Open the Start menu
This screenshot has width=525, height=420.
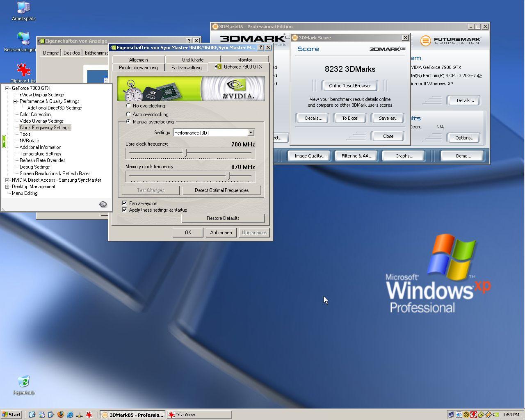point(11,415)
